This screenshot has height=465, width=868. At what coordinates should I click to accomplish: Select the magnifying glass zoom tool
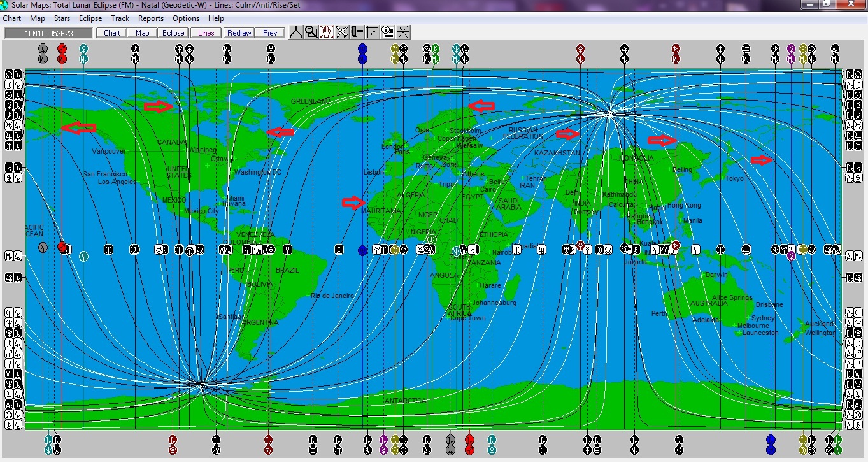311,32
